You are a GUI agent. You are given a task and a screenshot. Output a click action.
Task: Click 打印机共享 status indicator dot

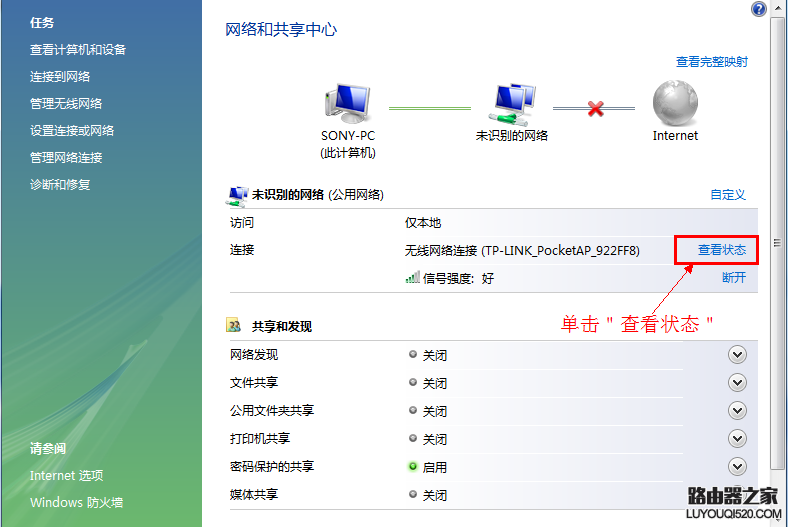click(413, 439)
